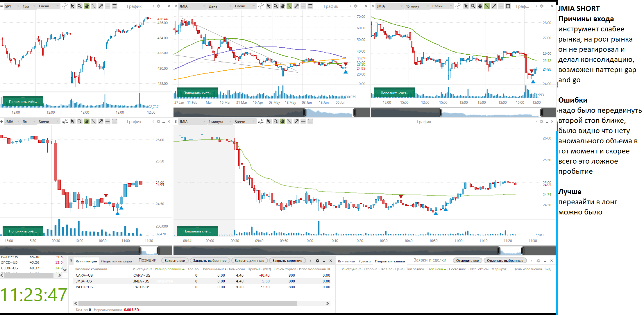Toggle link radio button on Positions panel
This screenshot has height=315, width=644.
tap(71, 260)
